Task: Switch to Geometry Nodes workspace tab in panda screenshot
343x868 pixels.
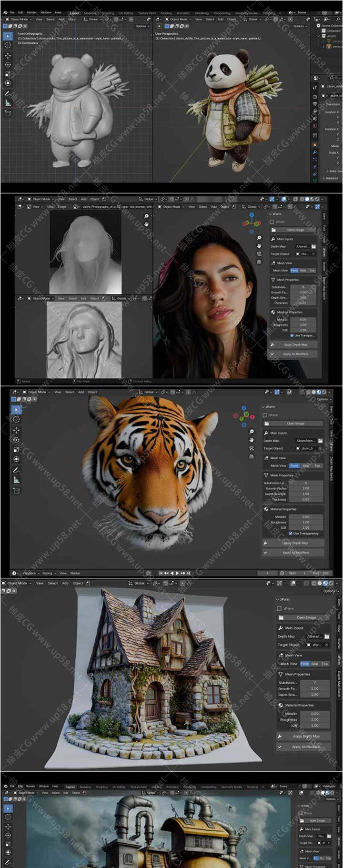Action: [246, 13]
